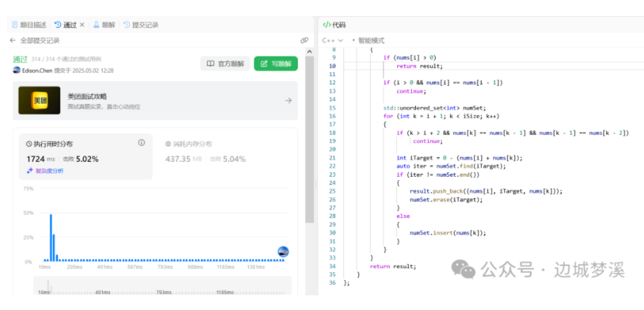Open the 题目描述 tab

(29, 24)
